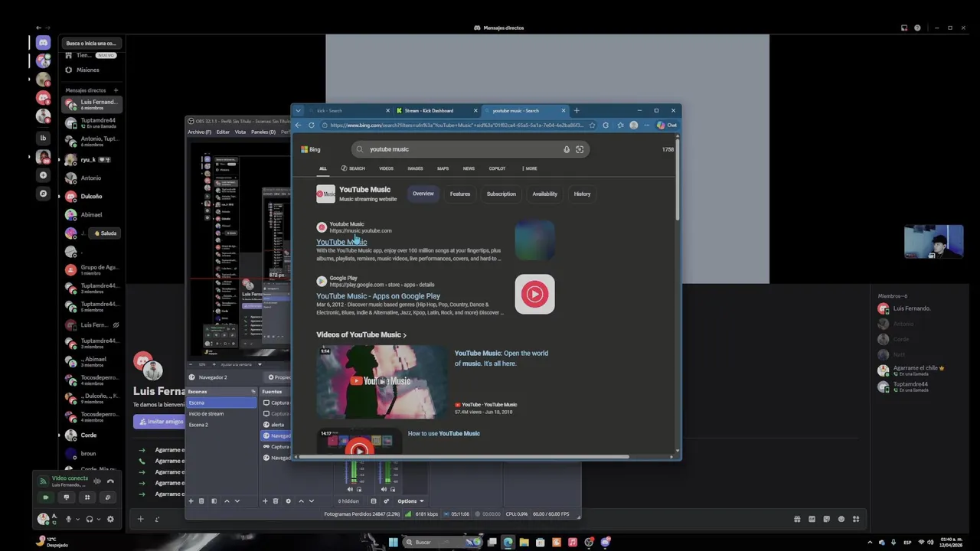Select the Features pill for YouTube Music
Screen dimensions: 980x551
[x=460, y=194]
